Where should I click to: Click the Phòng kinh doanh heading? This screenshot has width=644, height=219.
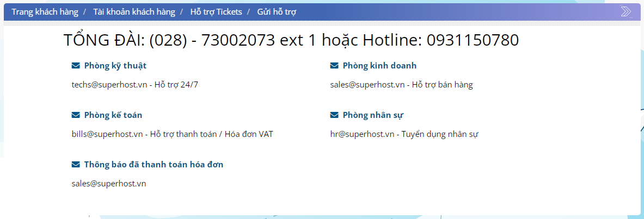(x=379, y=66)
